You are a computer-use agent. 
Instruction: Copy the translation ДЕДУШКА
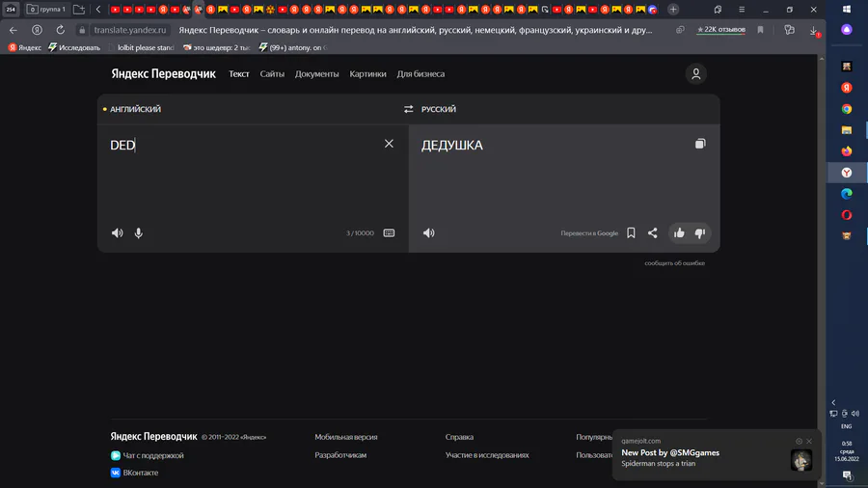tap(700, 144)
